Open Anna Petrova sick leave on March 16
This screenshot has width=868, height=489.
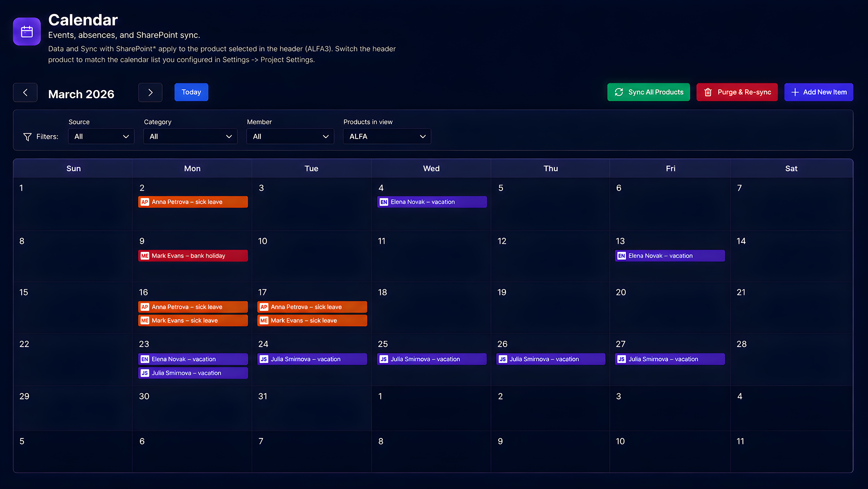coord(193,307)
